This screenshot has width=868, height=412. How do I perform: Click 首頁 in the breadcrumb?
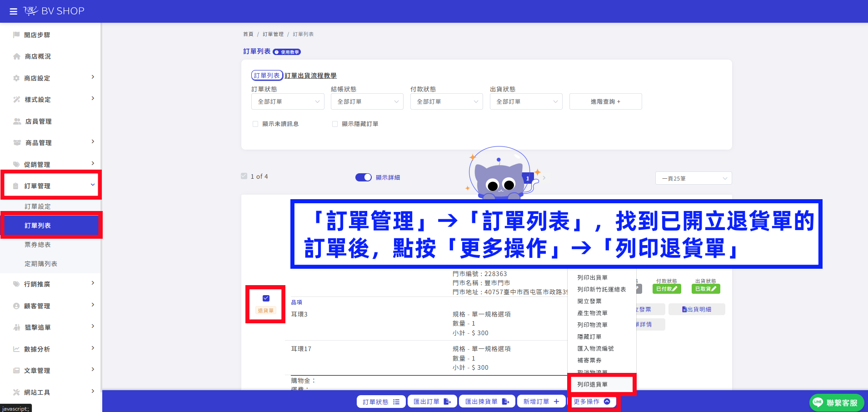pos(248,34)
